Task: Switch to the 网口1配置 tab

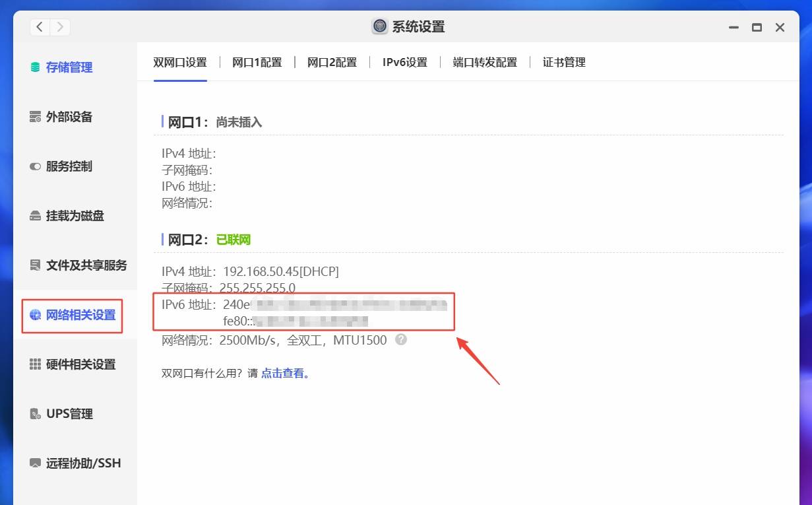Action: [x=258, y=63]
